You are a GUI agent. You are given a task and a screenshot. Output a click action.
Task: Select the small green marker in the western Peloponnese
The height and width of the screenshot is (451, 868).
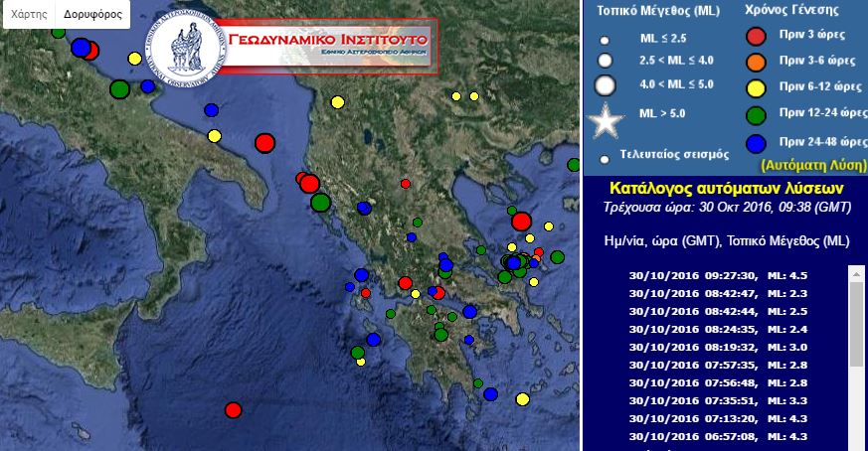[x=391, y=314]
